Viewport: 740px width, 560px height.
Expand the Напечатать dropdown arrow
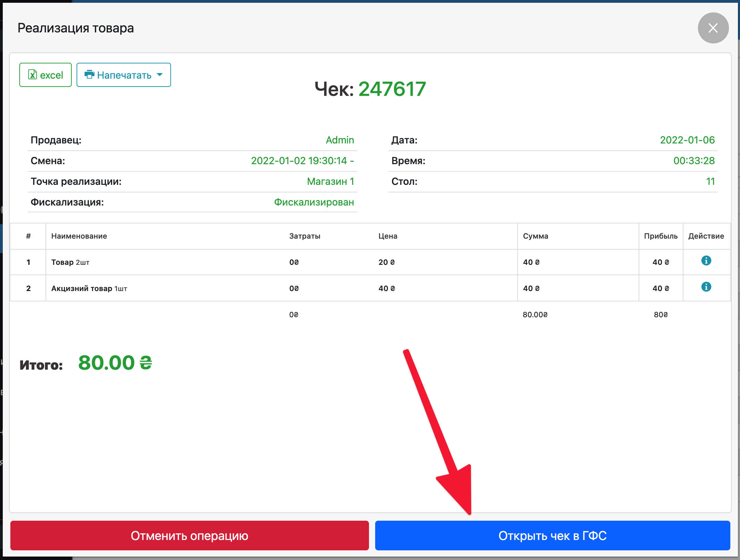point(160,75)
